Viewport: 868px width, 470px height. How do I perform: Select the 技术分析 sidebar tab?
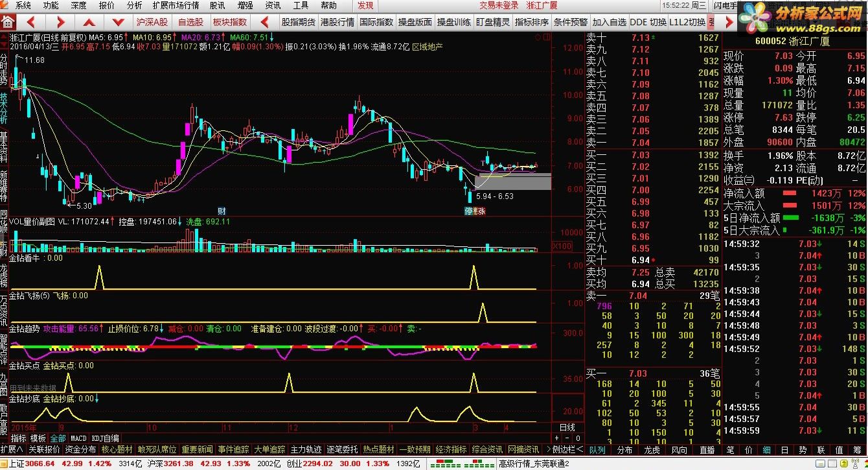click(4, 108)
